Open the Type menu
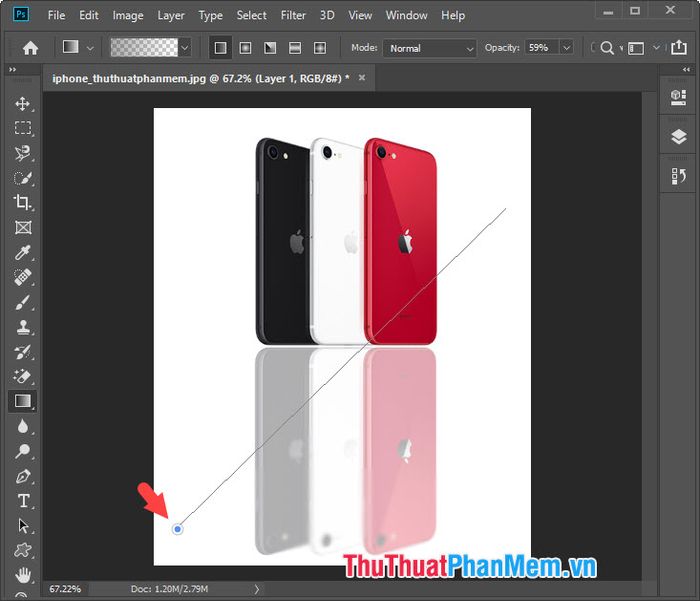This screenshot has height=601, width=700. (210, 15)
